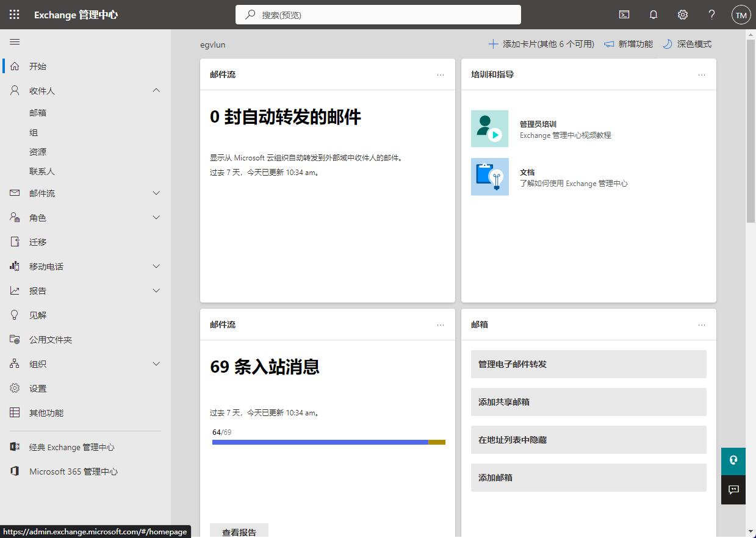
Task: Open more options on inbound 邮件流 card
Action: 441,325
